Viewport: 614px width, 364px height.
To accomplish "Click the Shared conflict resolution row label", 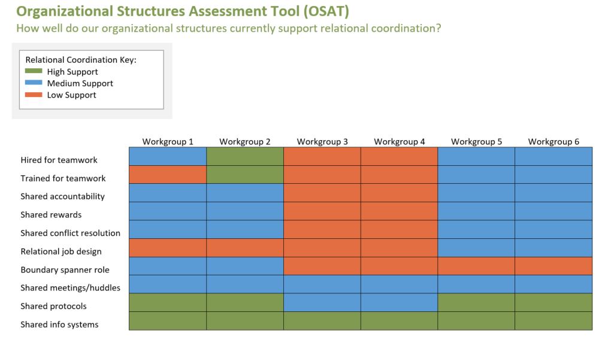I will click(x=71, y=233).
